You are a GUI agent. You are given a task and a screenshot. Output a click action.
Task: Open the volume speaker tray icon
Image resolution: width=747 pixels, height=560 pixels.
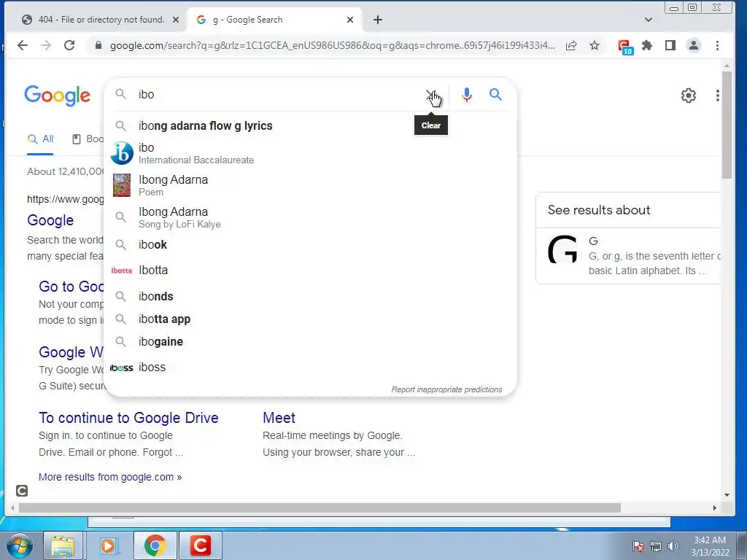(673, 546)
